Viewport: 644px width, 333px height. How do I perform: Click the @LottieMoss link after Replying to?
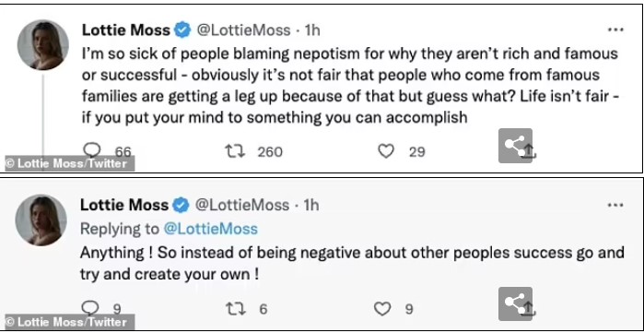(211, 229)
